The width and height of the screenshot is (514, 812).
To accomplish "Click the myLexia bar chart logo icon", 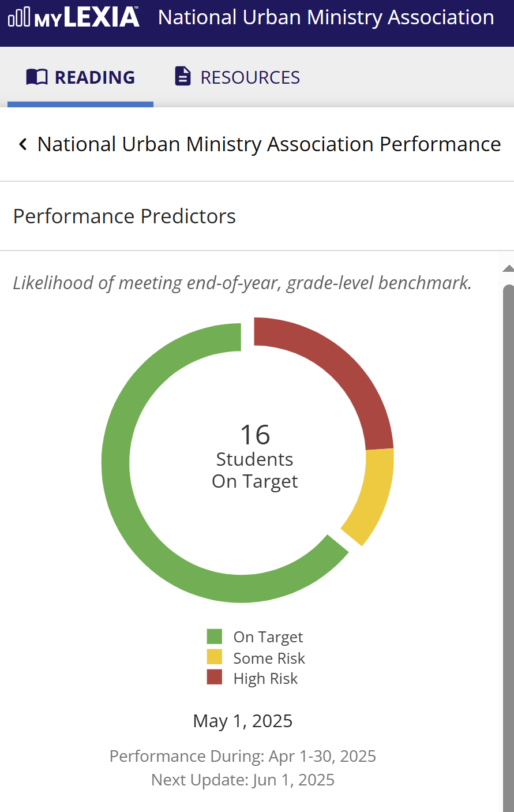I will click(18, 17).
